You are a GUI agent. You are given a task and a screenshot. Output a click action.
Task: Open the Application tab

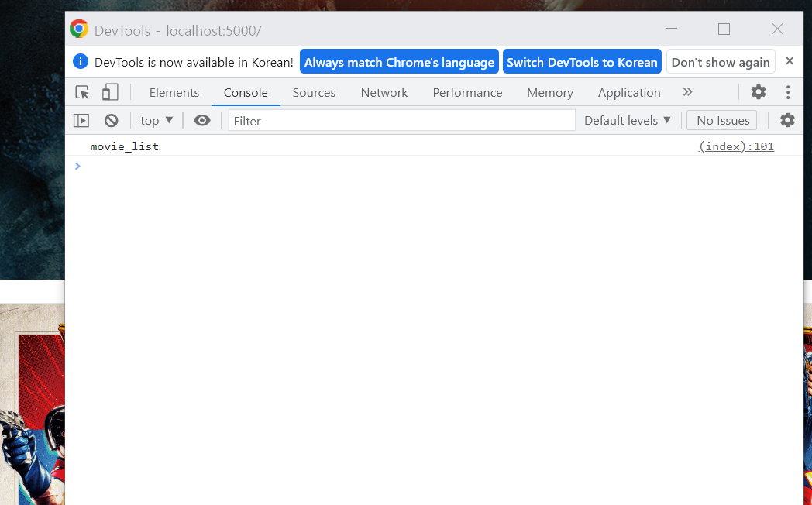tap(629, 93)
